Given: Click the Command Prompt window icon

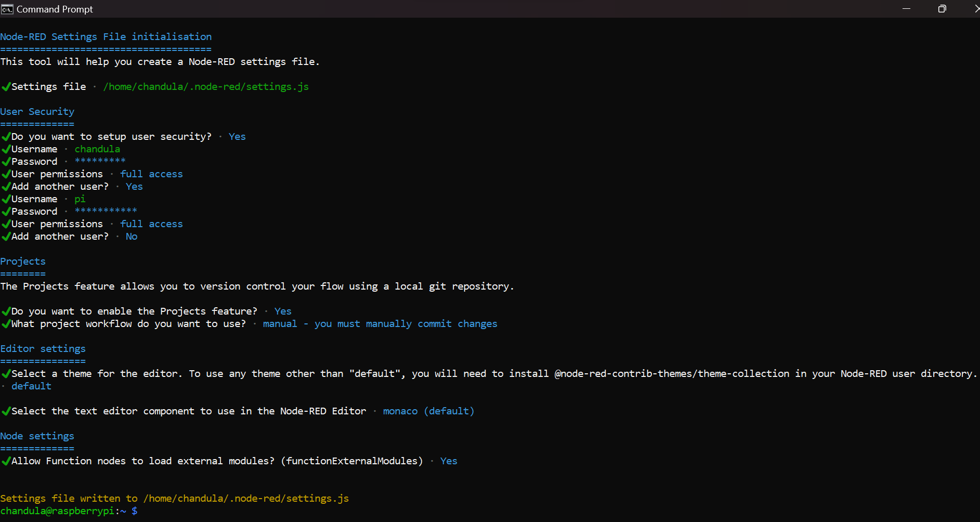Looking at the screenshot, I should pos(7,9).
